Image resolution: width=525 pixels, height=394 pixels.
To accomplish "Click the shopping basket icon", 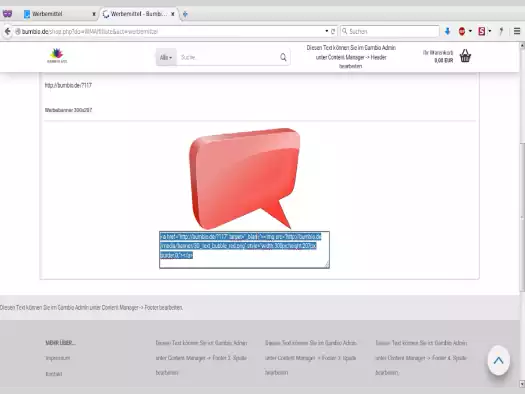I will (x=465, y=56).
